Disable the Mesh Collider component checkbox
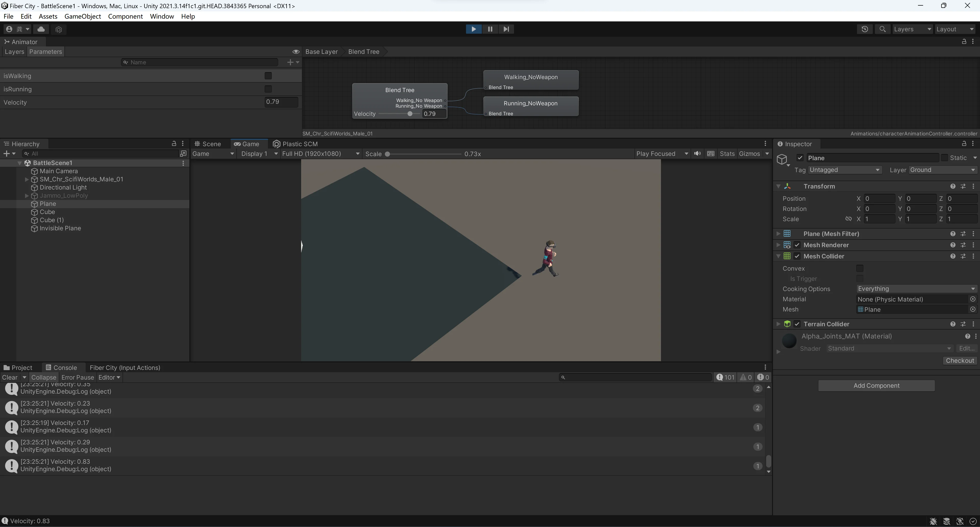 (x=797, y=256)
